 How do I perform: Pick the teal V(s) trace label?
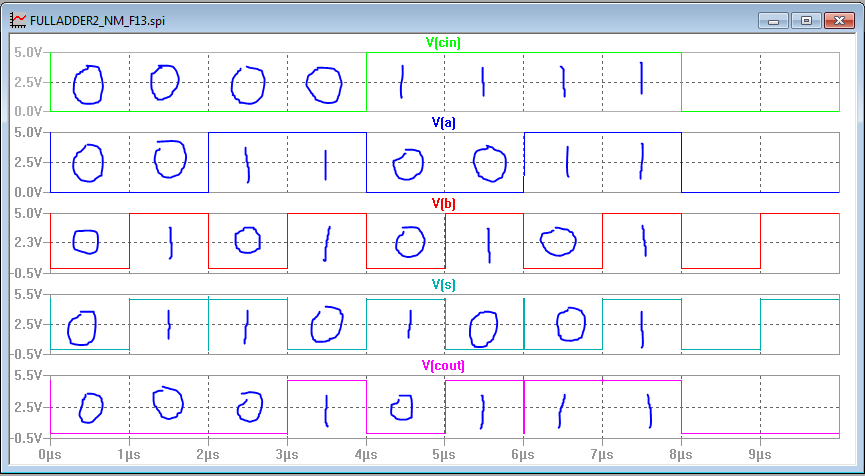pyautogui.click(x=443, y=285)
